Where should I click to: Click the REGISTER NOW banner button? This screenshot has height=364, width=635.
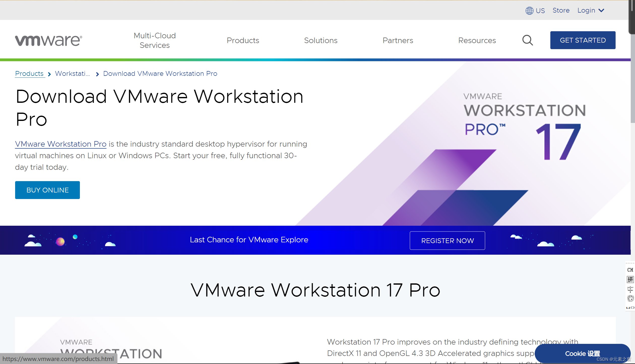tap(447, 241)
